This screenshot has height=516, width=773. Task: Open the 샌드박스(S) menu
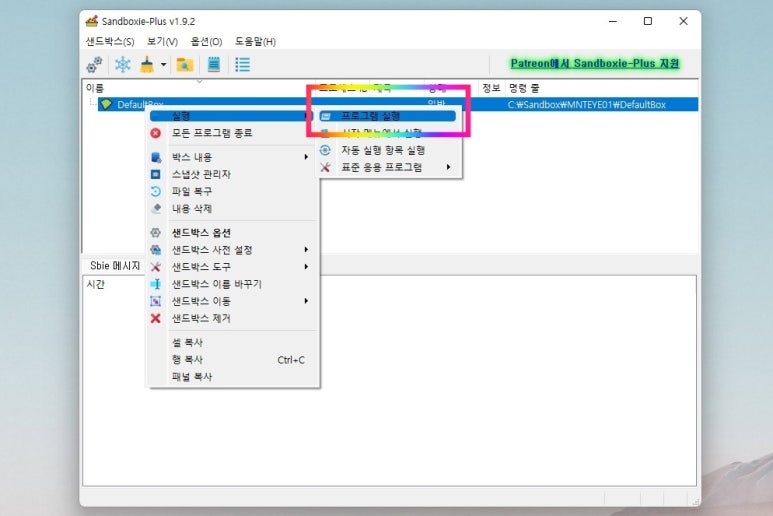click(x=110, y=41)
